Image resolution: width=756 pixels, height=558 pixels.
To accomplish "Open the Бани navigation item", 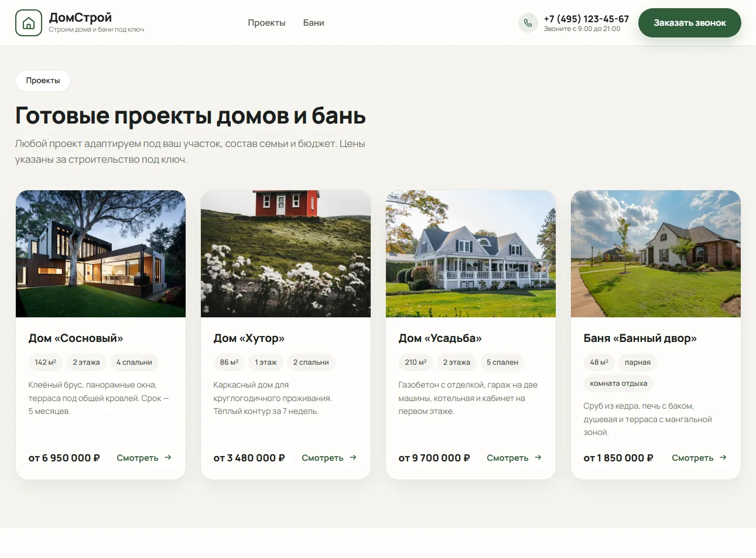I will point(314,23).
